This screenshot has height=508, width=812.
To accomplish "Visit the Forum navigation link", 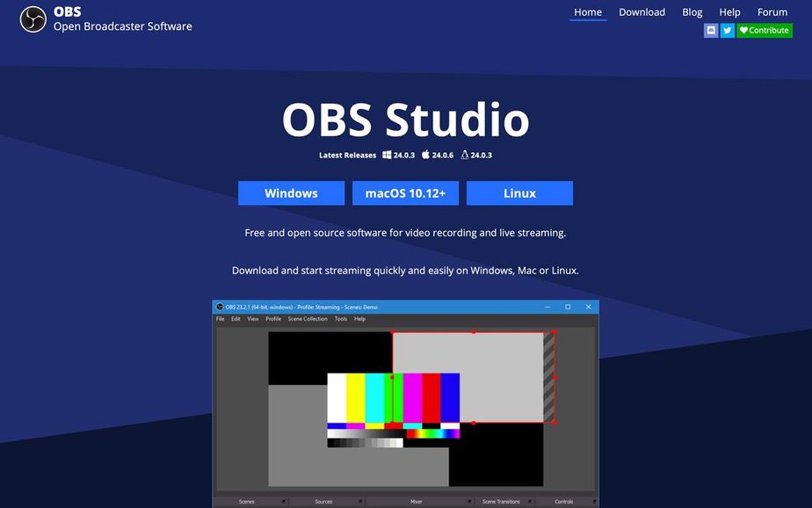I will [x=772, y=12].
